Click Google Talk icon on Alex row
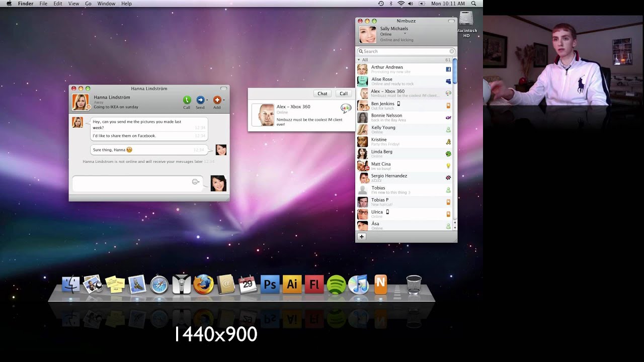The height and width of the screenshot is (362, 644). click(x=448, y=93)
